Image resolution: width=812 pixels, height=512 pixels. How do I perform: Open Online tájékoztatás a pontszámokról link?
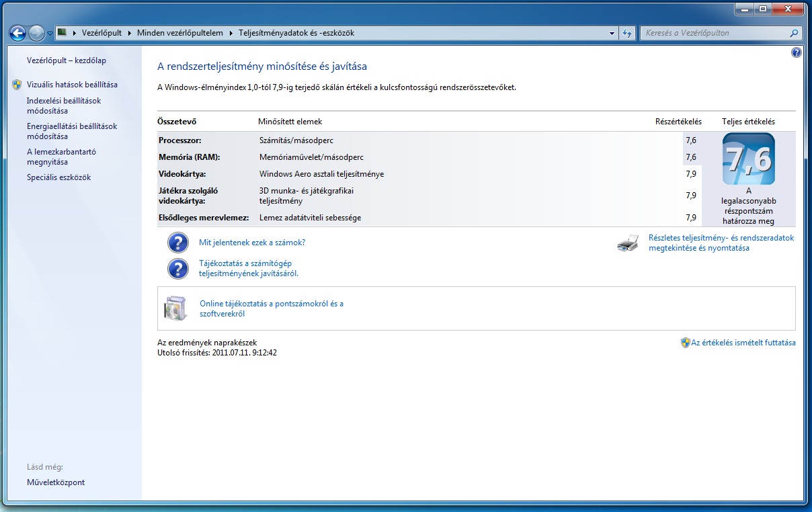tap(272, 308)
